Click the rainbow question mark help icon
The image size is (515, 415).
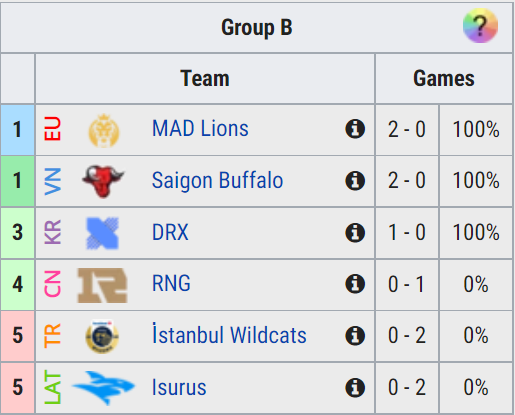pos(480,26)
